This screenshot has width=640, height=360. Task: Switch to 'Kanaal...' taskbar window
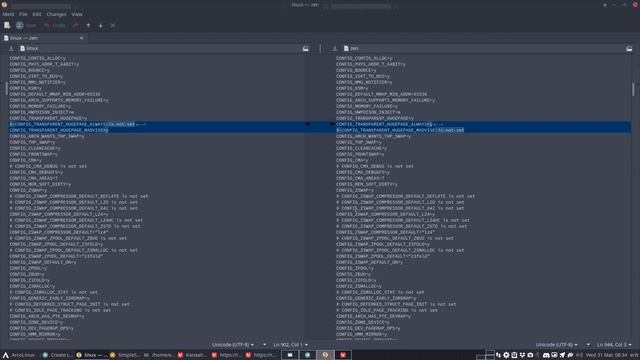point(193,355)
